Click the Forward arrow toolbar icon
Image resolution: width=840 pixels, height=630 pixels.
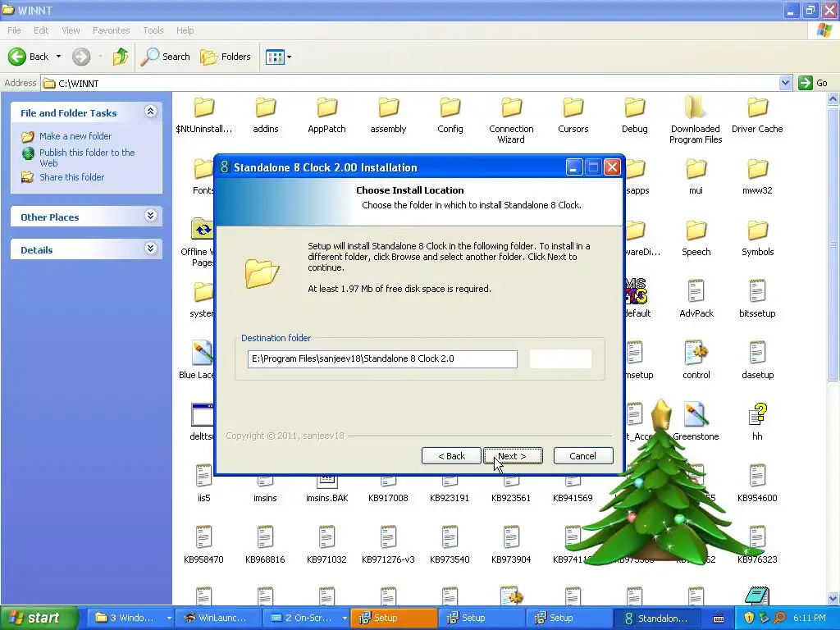pyautogui.click(x=81, y=57)
